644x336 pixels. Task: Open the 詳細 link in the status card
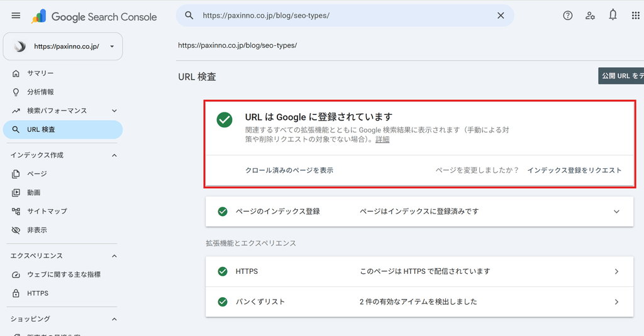382,139
